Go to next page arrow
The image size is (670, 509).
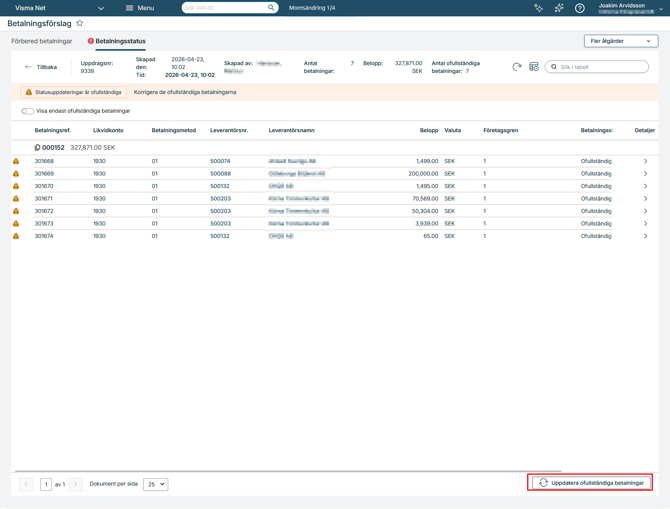pyautogui.click(x=75, y=484)
